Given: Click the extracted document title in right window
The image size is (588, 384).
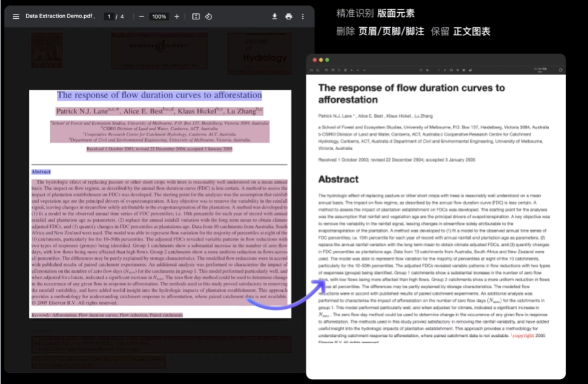Looking at the screenshot, I should [411, 94].
